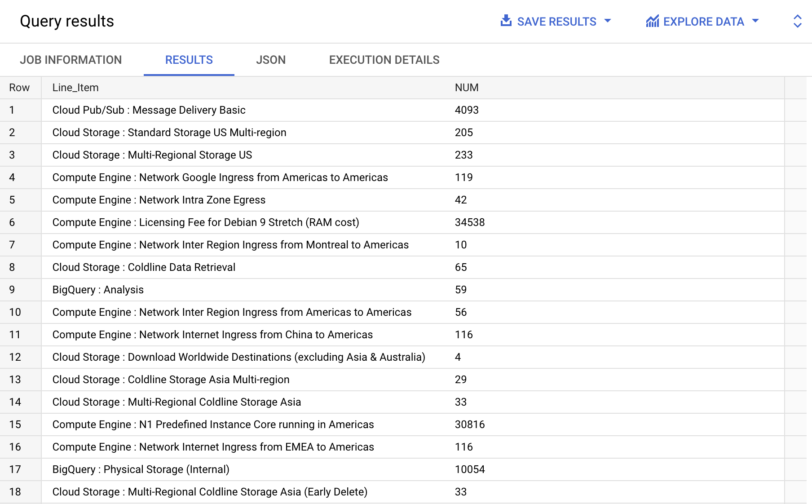Screen dimensions: 812x504
Task: Select the BigQuery : Analysis cell
Action: (x=98, y=290)
